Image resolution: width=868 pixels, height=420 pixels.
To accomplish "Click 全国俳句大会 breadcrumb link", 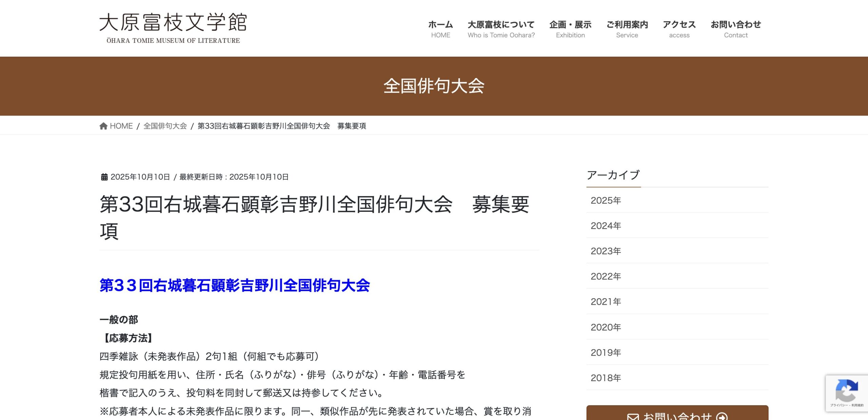I will 165,126.
